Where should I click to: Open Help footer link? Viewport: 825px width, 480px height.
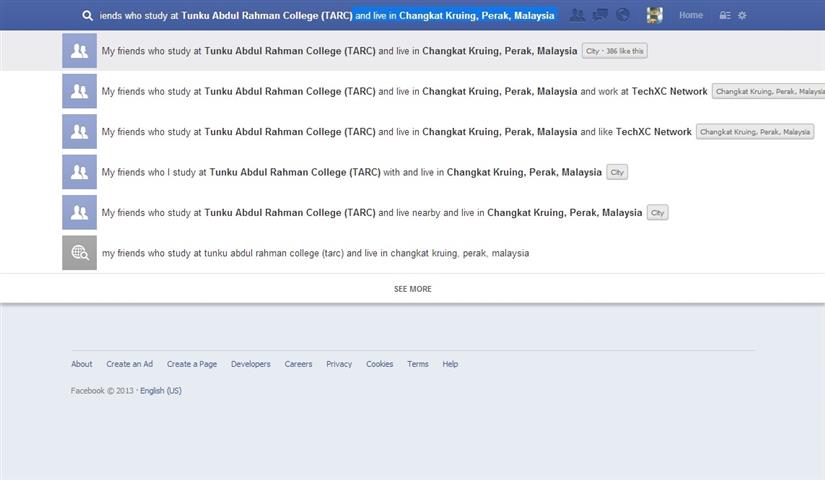(x=450, y=364)
